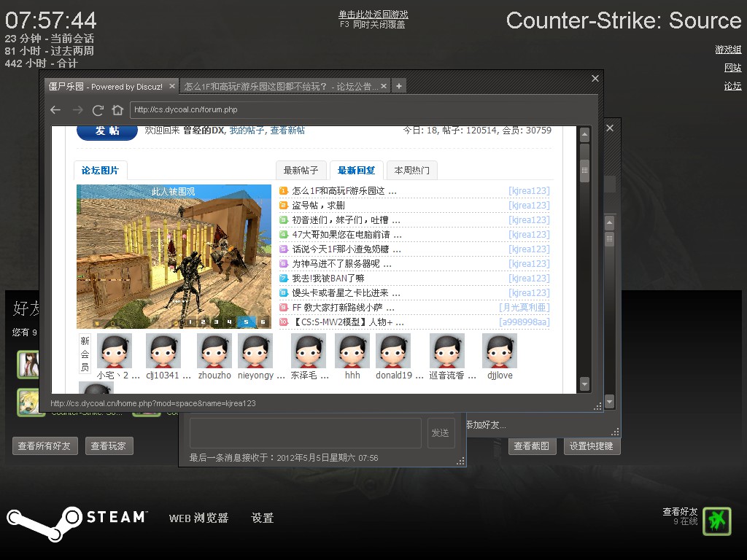
Task: Go back in the overlay web browser
Action: click(55, 110)
